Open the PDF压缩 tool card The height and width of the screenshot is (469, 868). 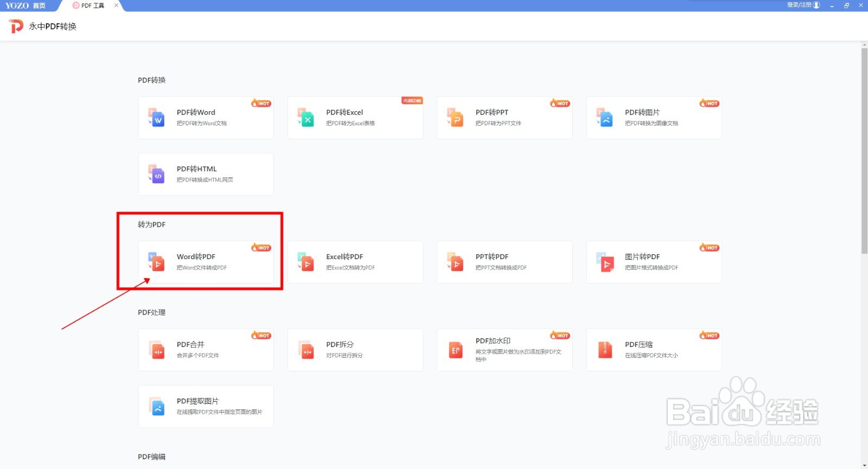click(x=654, y=350)
